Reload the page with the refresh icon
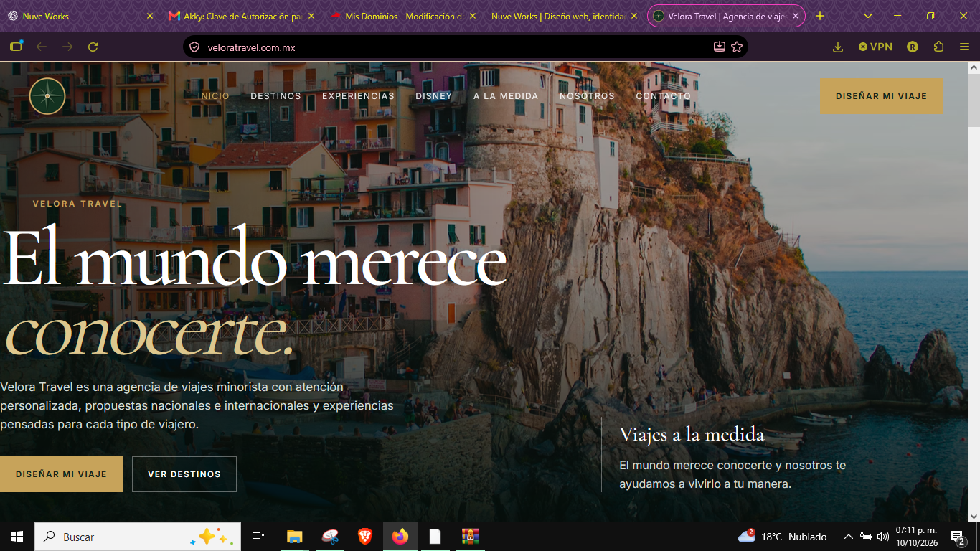This screenshot has height=551, width=980. [93, 47]
